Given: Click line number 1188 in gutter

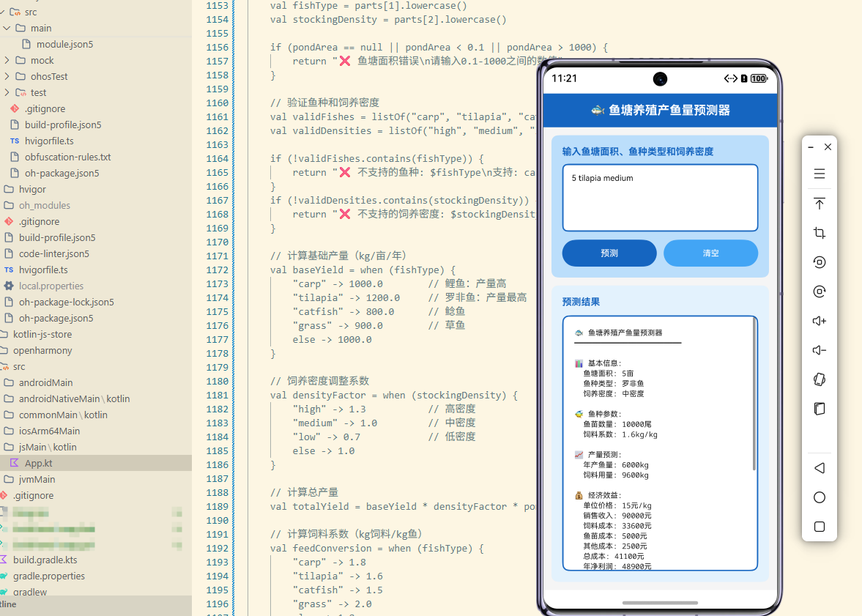Looking at the screenshot, I should (x=218, y=492).
